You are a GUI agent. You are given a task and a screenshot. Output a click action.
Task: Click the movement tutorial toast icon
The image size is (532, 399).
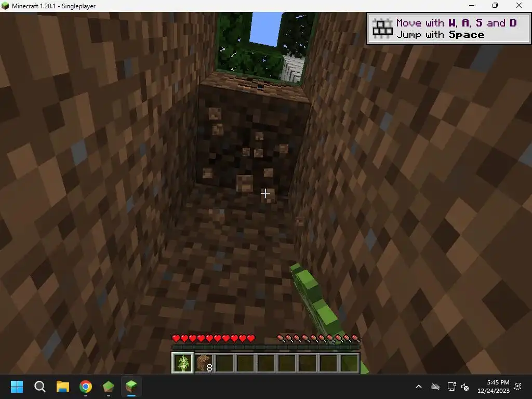coord(382,29)
